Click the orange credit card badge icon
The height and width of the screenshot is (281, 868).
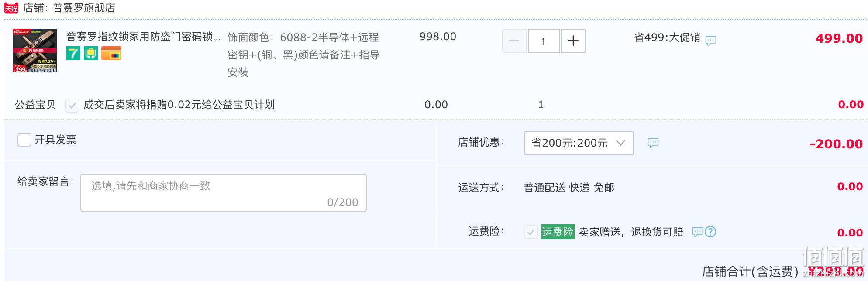(111, 53)
